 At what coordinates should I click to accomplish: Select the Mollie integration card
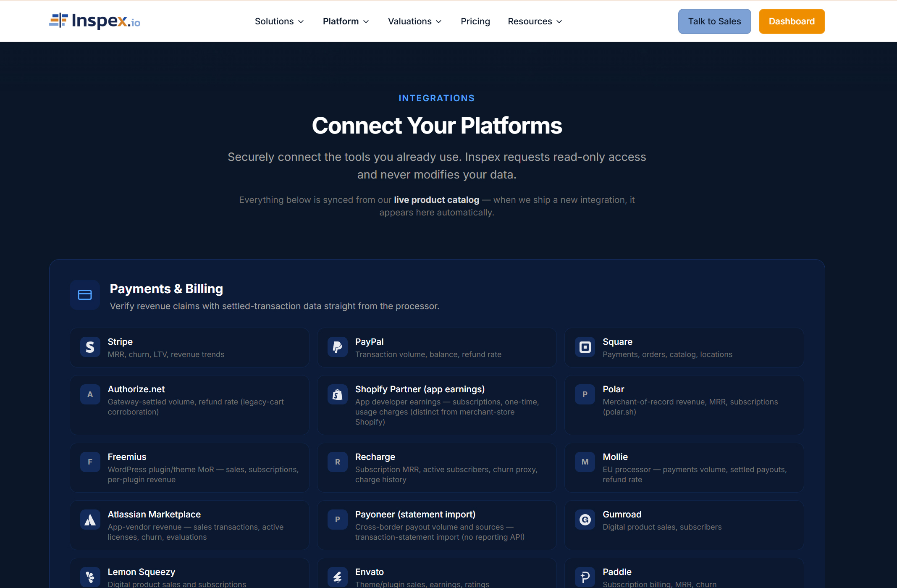click(x=684, y=467)
